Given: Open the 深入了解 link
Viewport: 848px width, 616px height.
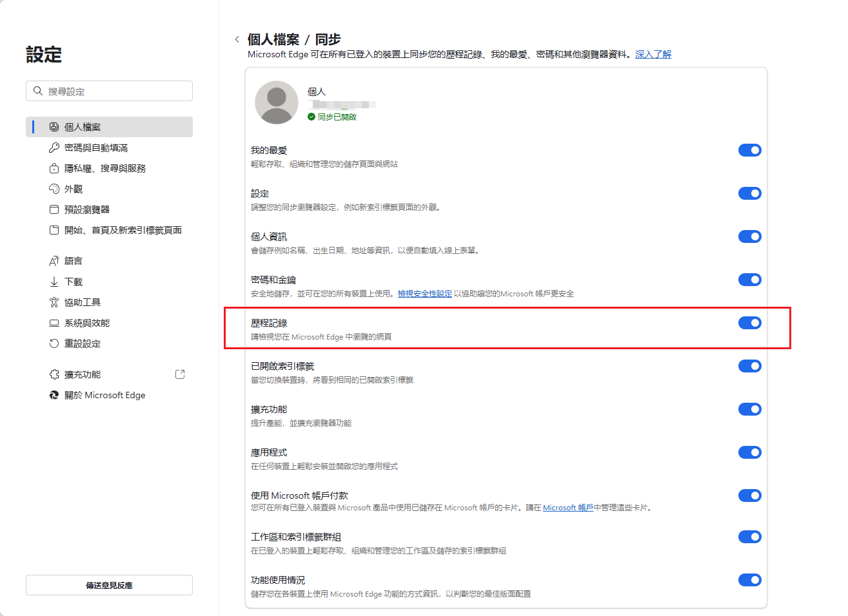Looking at the screenshot, I should [653, 54].
